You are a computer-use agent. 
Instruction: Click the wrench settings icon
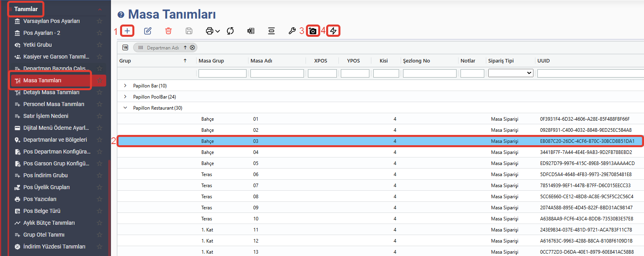pos(292,31)
